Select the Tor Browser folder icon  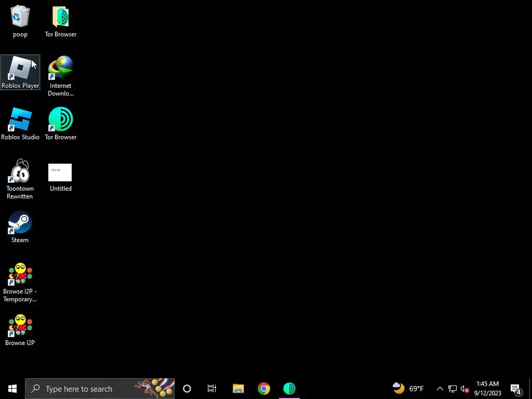pos(60,21)
